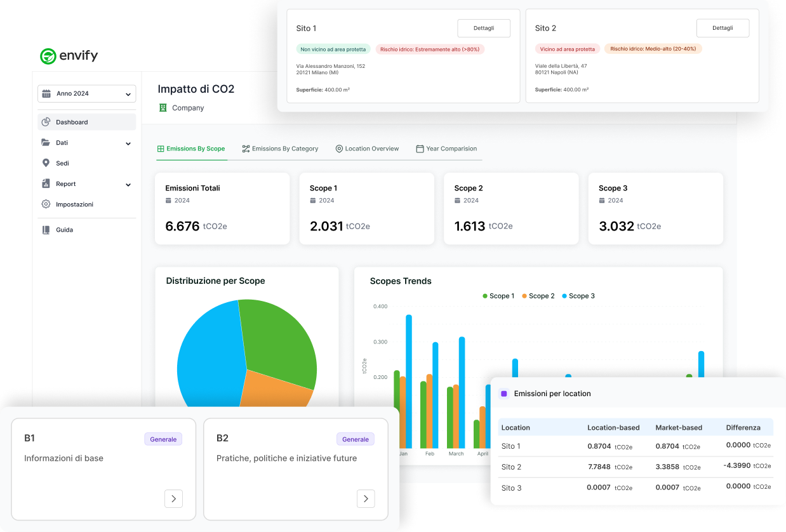Open the Location Overview tab
786x532 pixels.
coord(367,149)
